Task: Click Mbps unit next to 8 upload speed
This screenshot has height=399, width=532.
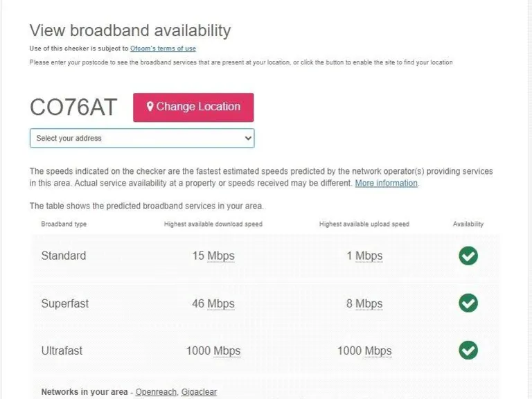Action: pyautogui.click(x=369, y=303)
